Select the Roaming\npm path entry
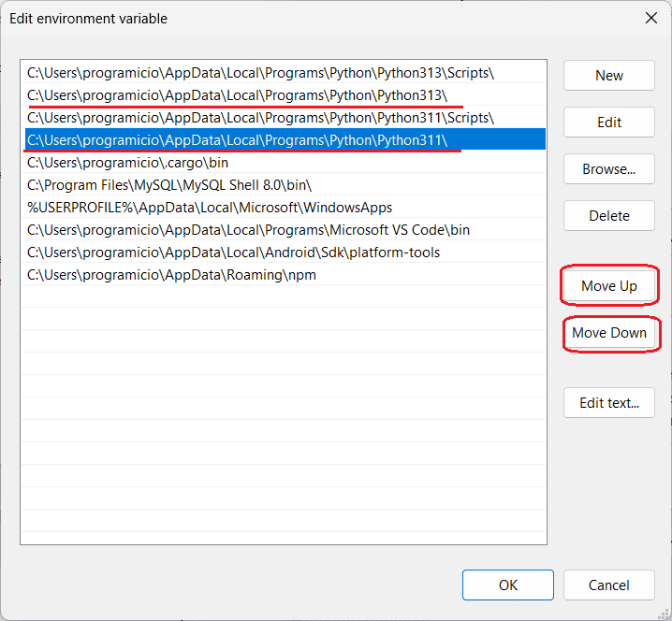 284,275
